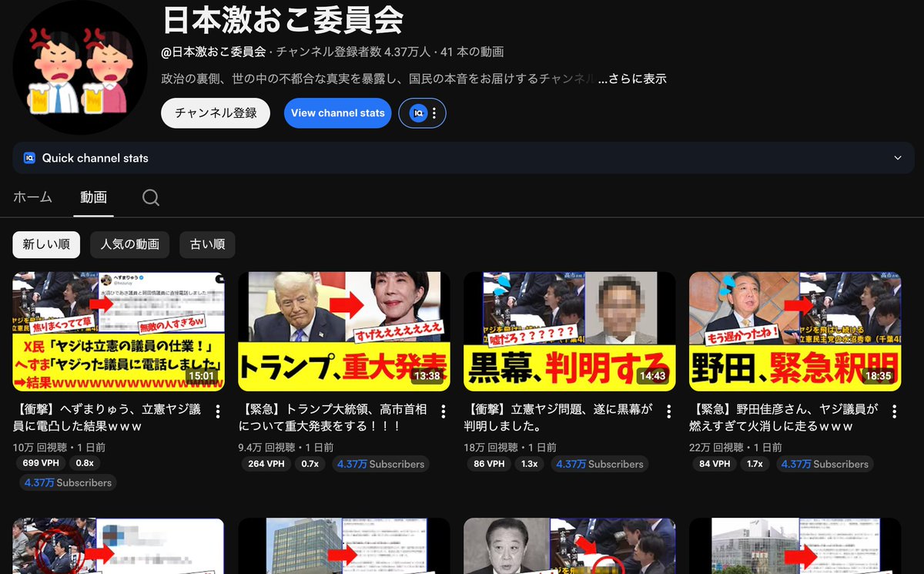Open the 野田、緊急釈明 thumbnail
Viewport: 924px width, 574px height.
point(795,331)
